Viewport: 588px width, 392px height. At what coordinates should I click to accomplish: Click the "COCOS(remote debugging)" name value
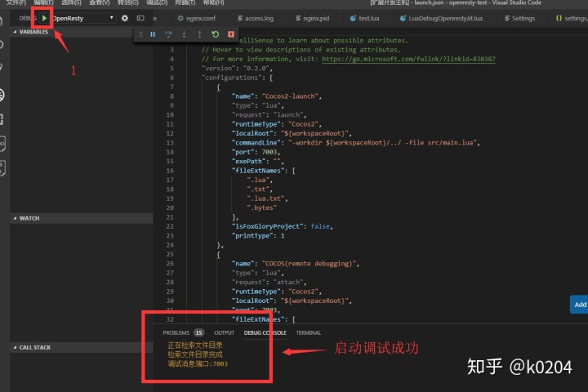tap(310, 263)
